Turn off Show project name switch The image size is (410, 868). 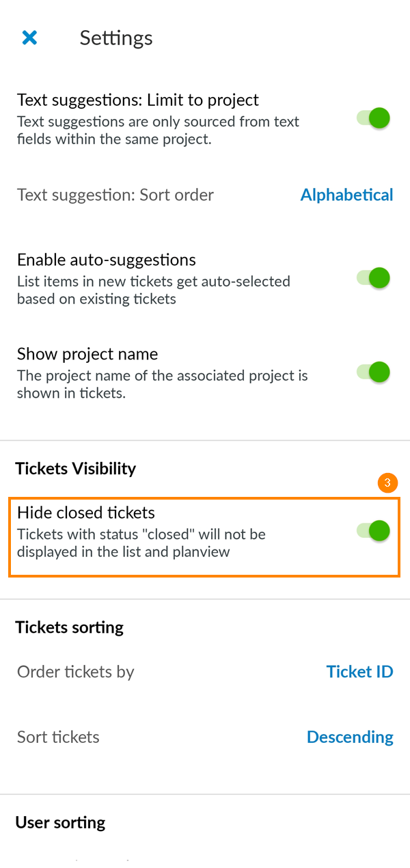point(374,372)
